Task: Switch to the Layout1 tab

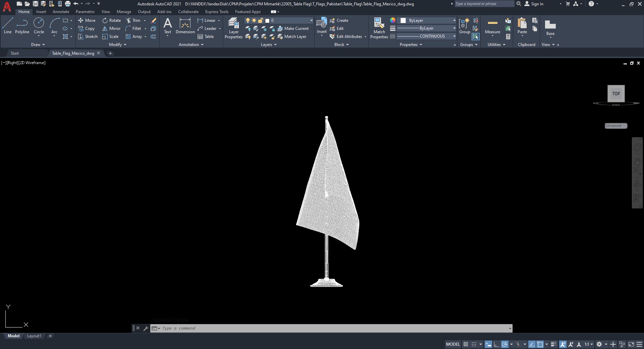Action: pos(34,336)
